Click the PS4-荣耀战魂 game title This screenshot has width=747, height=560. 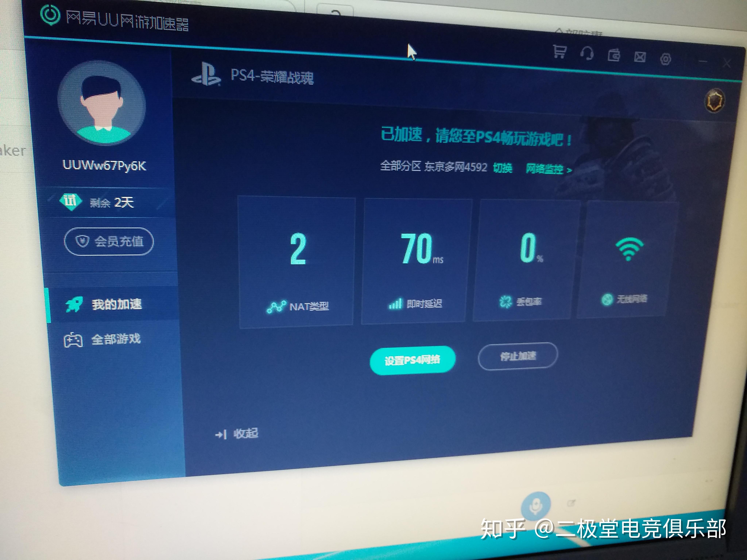(x=272, y=76)
